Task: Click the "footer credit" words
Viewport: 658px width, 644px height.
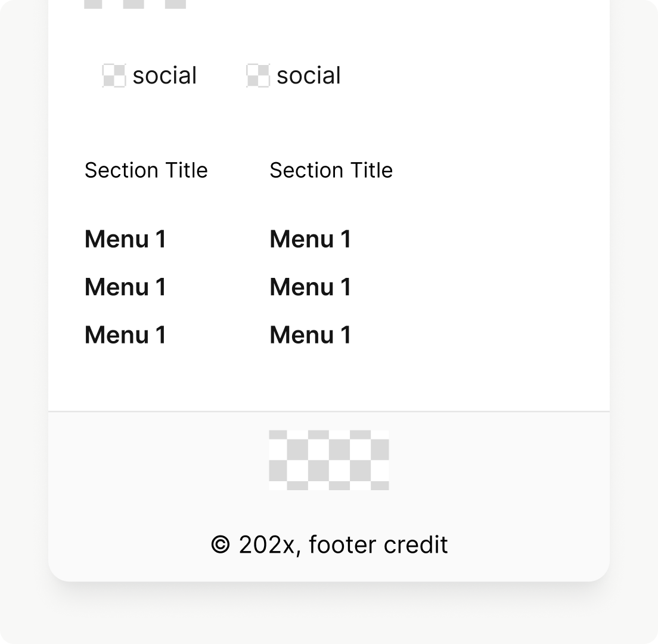Action: 378,545
